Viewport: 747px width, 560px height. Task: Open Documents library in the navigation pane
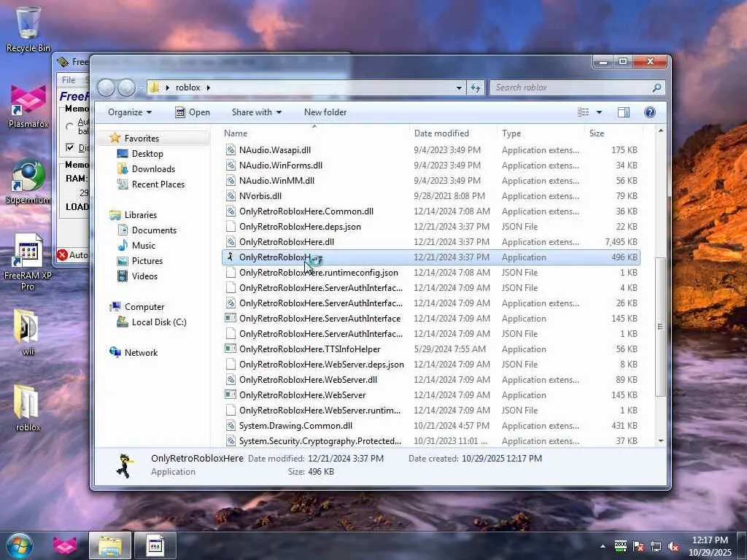[154, 230]
